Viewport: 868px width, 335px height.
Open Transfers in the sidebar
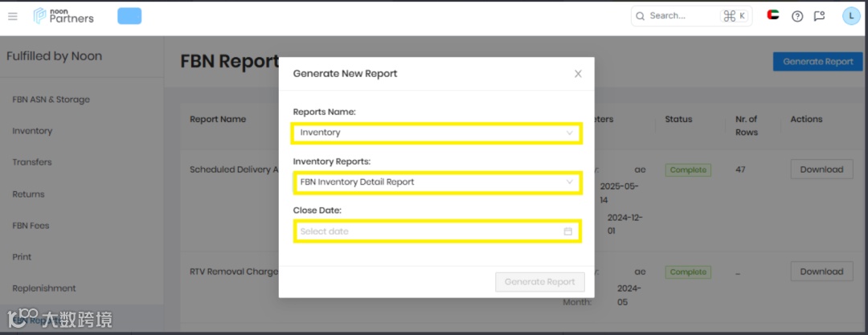pos(31,162)
